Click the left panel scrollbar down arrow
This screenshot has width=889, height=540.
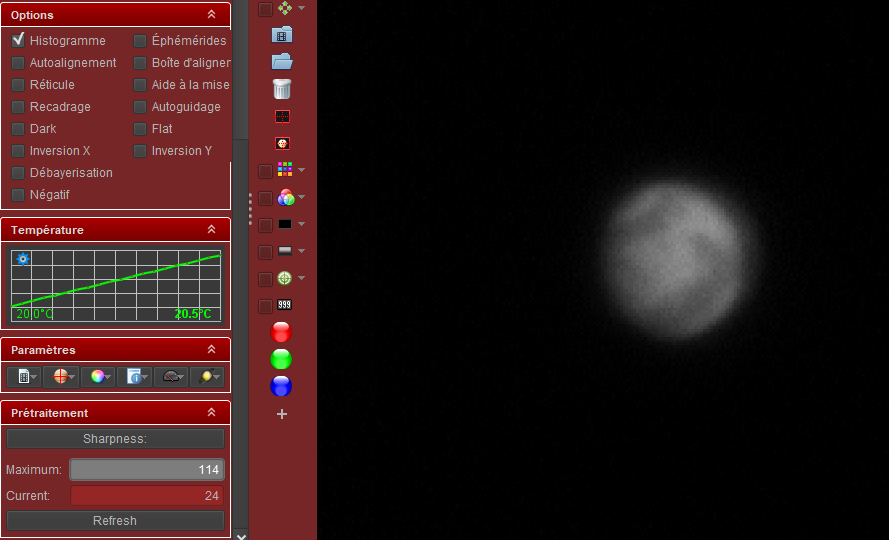pyautogui.click(x=241, y=536)
